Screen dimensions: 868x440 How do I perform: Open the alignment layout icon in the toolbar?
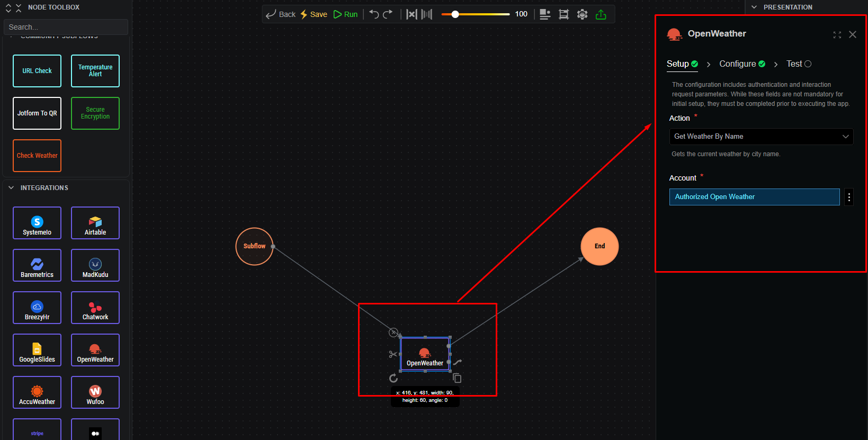pos(545,14)
